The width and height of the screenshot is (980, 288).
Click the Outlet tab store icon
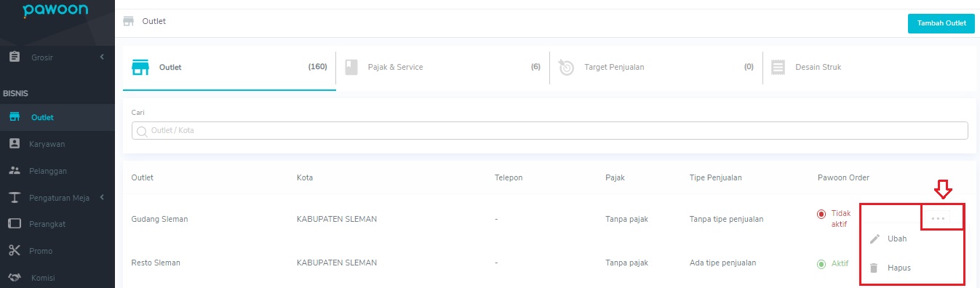click(x=140, y=67)
